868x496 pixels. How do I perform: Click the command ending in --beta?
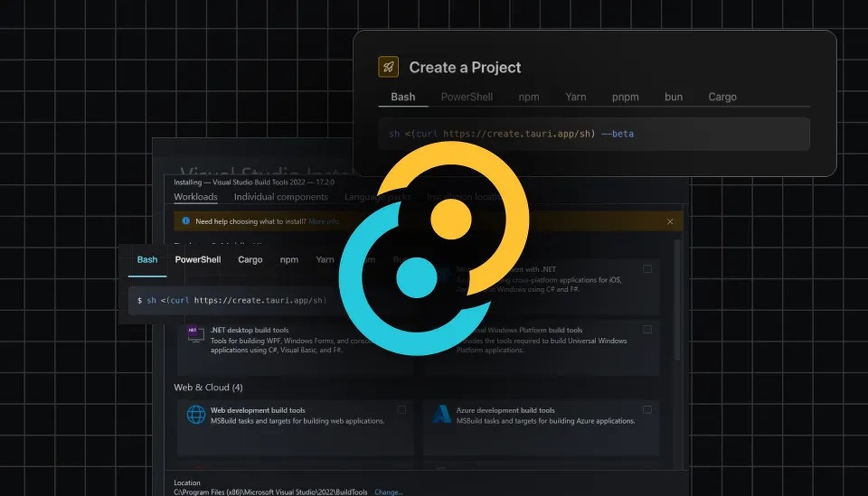click(511, 134)
